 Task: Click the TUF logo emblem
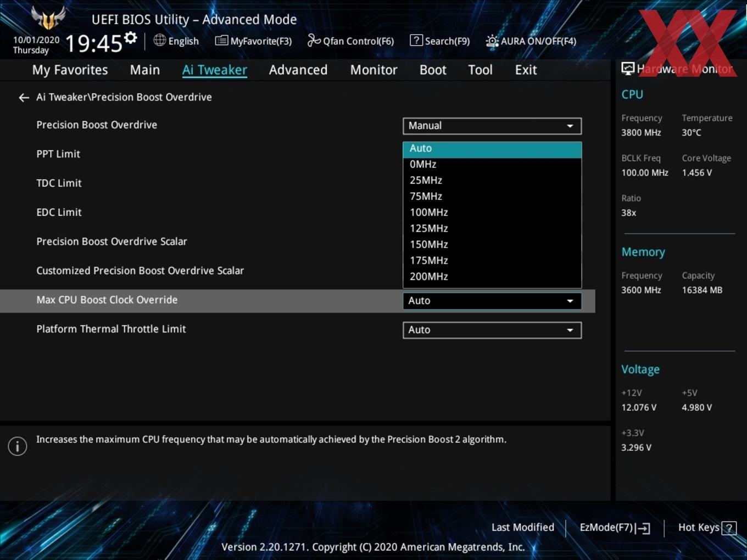[48, 18]
